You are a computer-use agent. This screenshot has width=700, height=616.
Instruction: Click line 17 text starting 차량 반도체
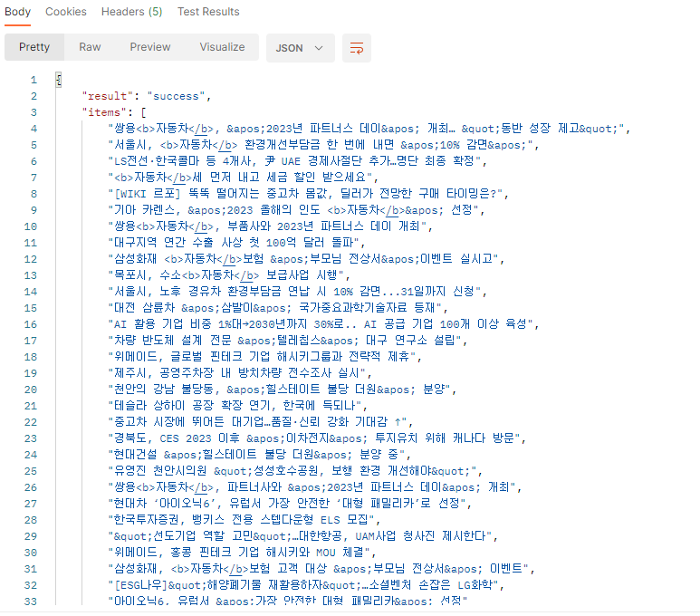[x=285, y=341]
